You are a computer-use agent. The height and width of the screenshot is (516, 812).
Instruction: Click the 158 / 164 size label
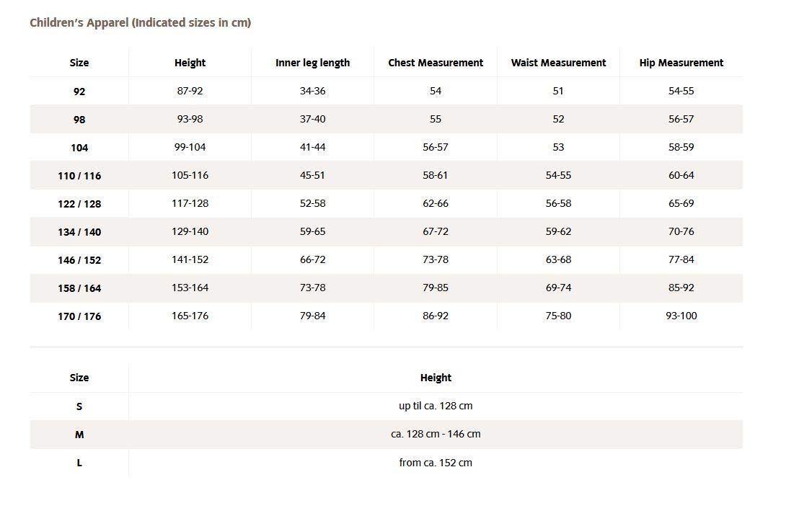pos(79,288)
